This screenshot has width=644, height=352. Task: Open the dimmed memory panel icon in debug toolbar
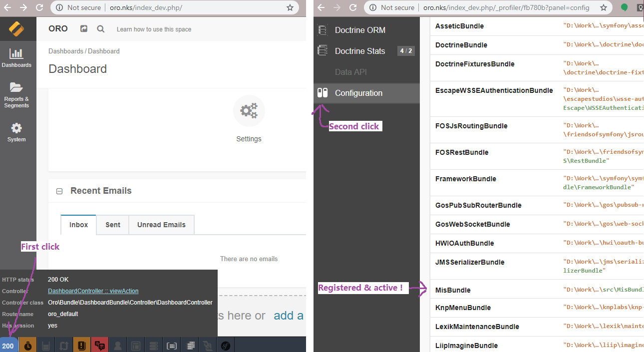coord(46,345)
